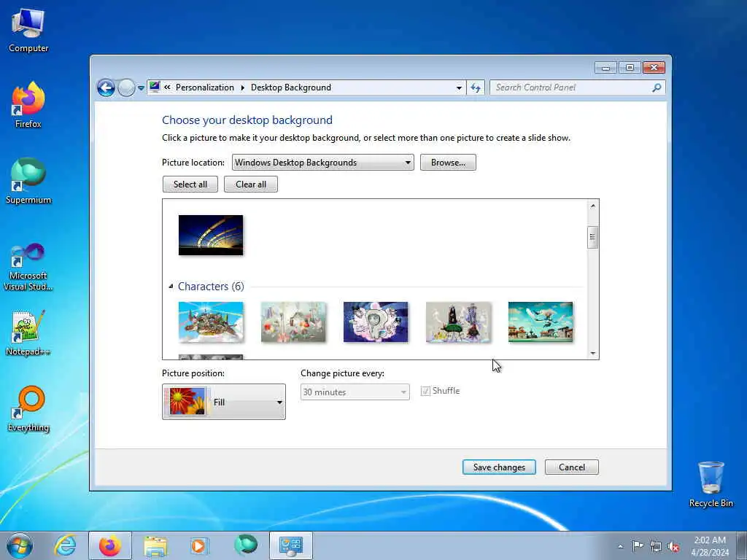
Task: Open the arrow between Personalization and Desktop Background
Action: 242,87
